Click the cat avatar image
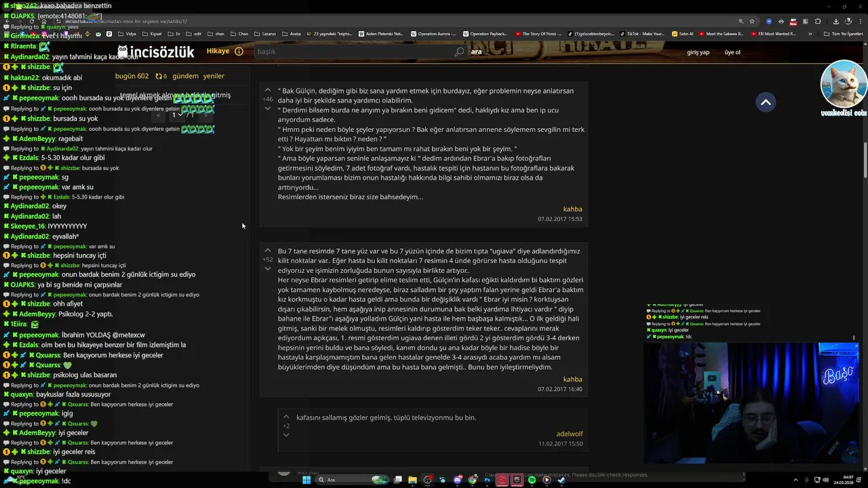Image resolution: width=868 pixels, height=488 pixels. pyautogui.click(x=844, y=84)
